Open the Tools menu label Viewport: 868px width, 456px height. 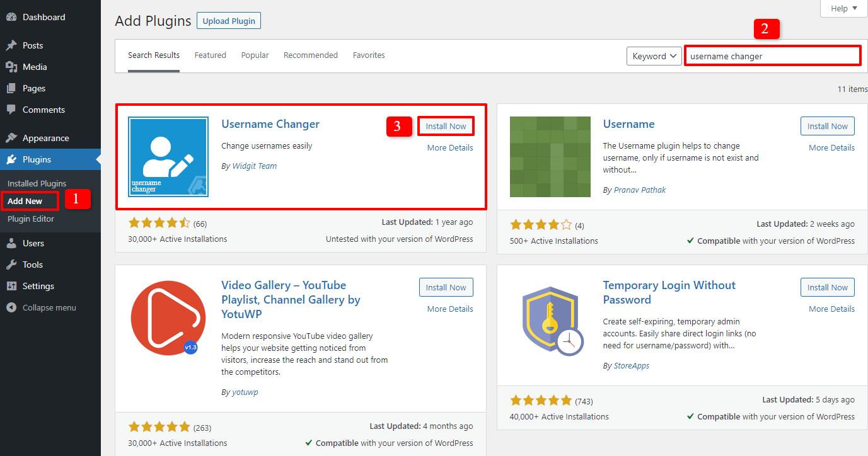coord(33,265)
